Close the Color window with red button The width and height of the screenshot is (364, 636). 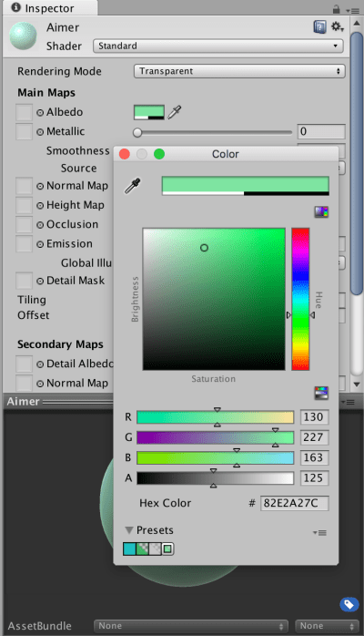point(125,154)
